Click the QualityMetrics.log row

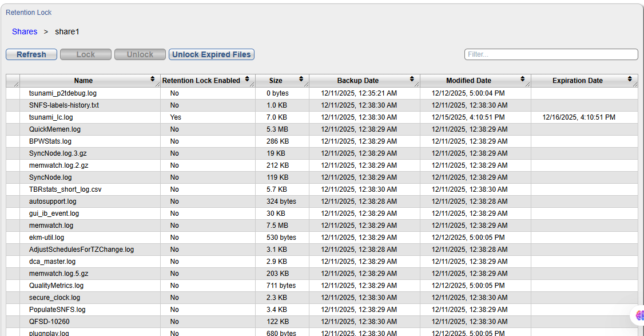point(56,286)
